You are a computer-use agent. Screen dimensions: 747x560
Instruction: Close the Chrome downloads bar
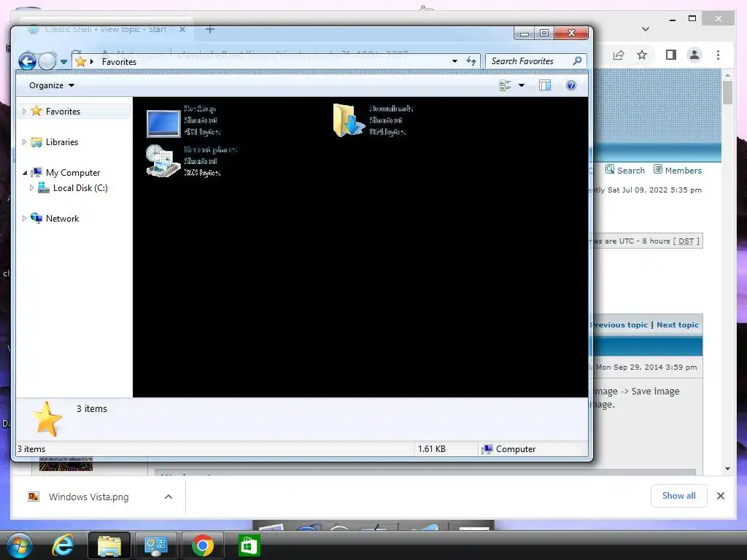coord(720,496)
